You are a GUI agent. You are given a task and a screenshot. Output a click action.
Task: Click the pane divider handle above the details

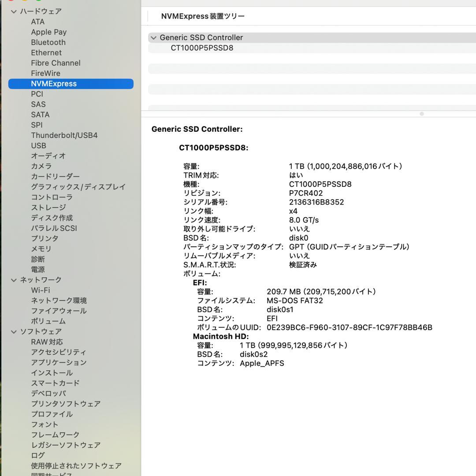[x=421, y=114]
